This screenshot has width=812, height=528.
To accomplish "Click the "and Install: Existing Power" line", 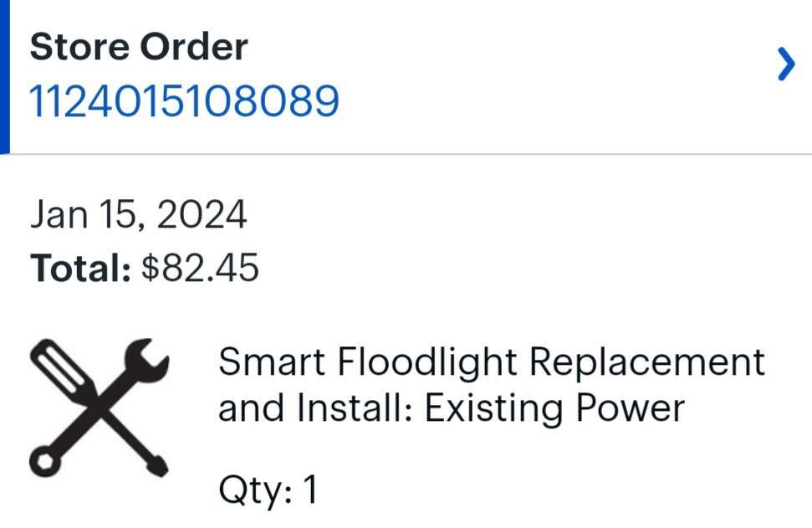I will pos(451,408).
